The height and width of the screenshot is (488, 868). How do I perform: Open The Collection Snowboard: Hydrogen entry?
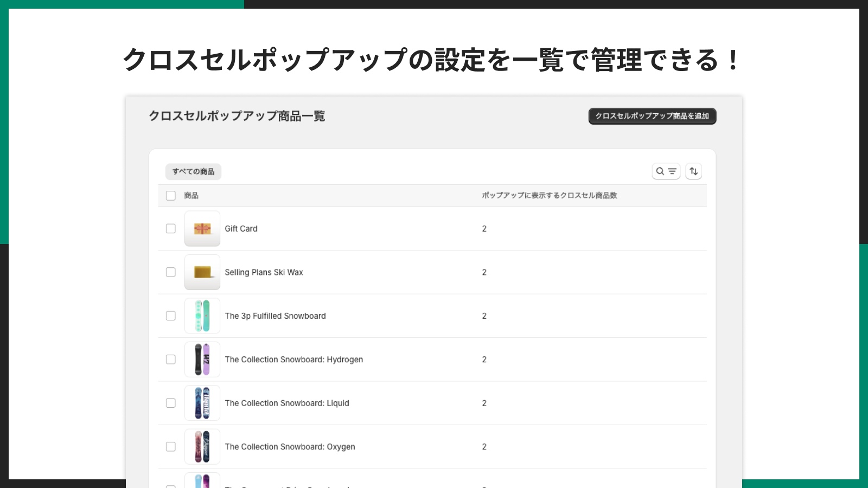pos(294,359)
